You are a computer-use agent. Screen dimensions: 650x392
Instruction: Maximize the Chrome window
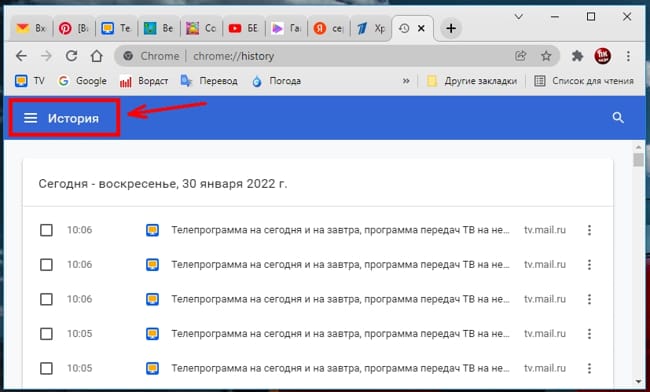tap(591, 17)
